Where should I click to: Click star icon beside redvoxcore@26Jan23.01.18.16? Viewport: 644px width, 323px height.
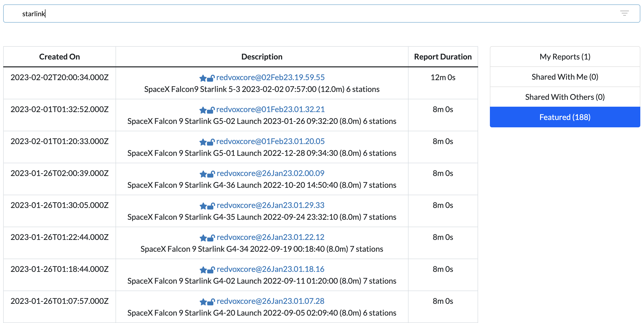pyautogui.click(x=203, y=270)
